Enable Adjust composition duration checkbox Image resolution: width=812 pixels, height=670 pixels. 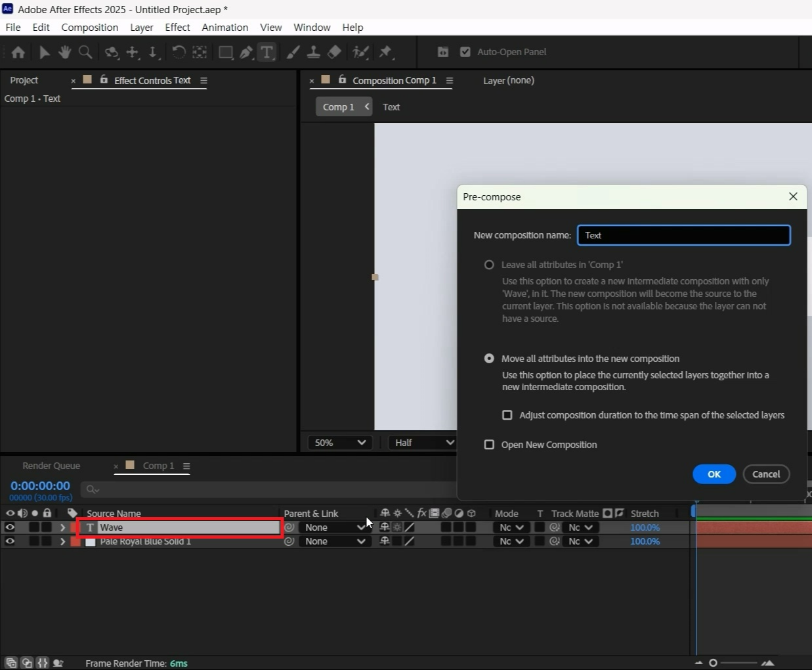click(x=507, y=415)
